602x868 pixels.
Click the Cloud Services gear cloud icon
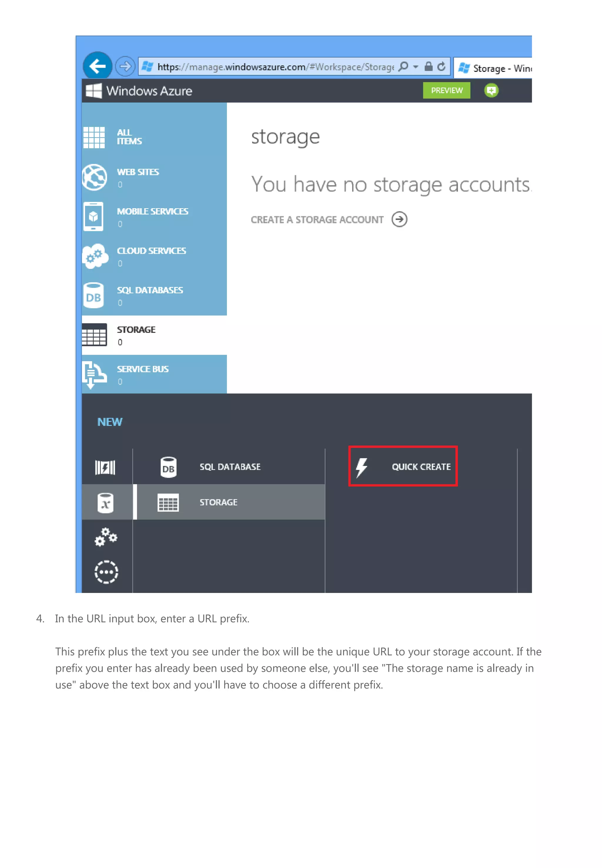pos(95,256)
